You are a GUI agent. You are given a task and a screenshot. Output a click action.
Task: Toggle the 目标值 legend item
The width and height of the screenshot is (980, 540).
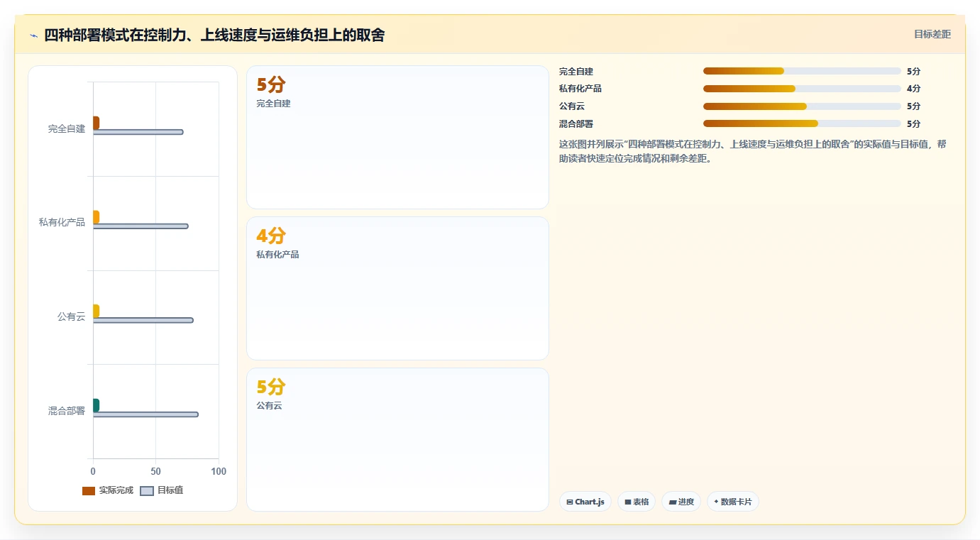[x=162, y=490]
